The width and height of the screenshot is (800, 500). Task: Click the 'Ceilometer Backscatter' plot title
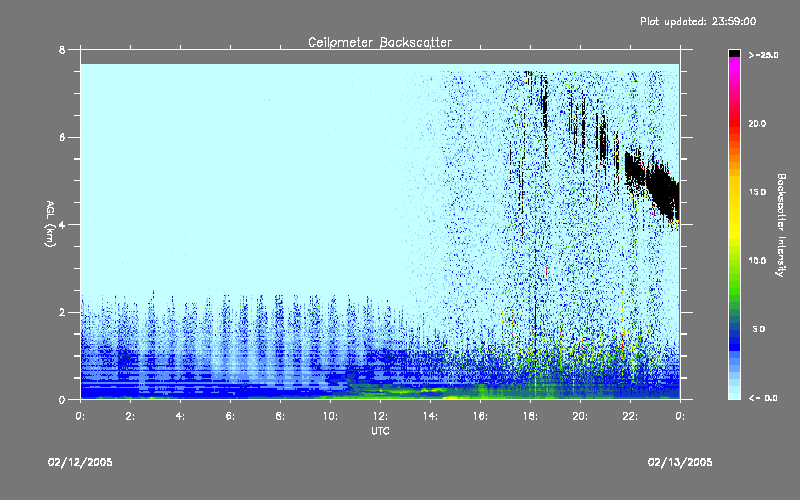[380, 42]
